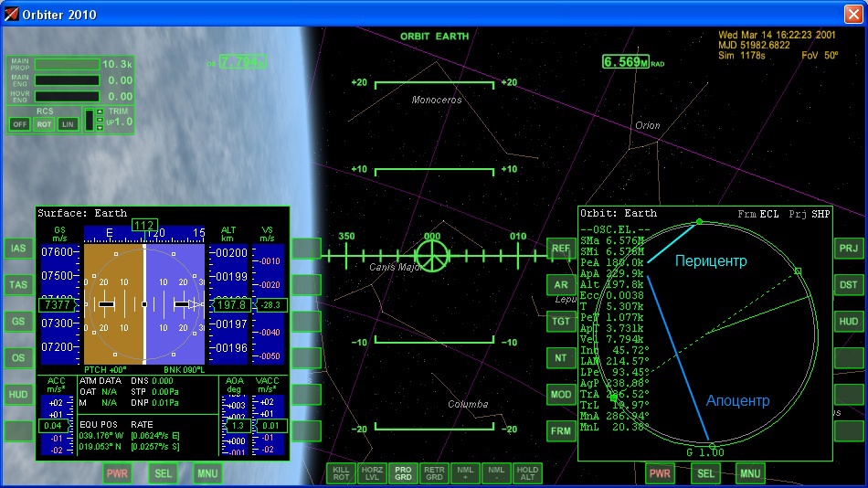Click the Orbit: Earth title

[619, 213]
